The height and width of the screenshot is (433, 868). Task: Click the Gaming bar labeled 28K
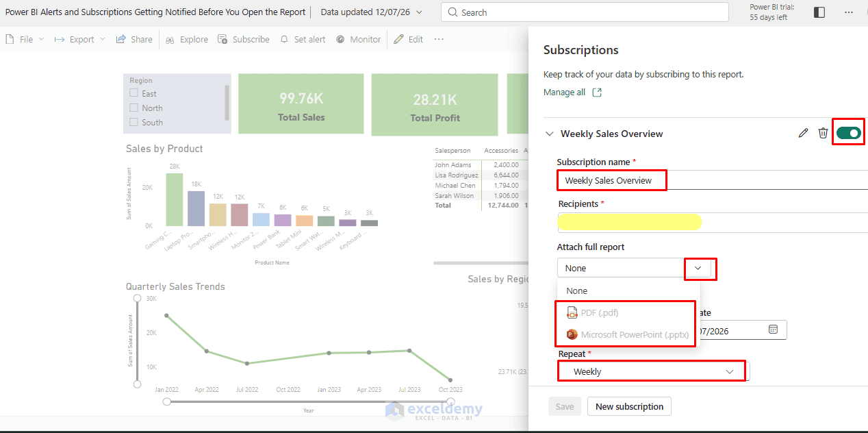175,199
